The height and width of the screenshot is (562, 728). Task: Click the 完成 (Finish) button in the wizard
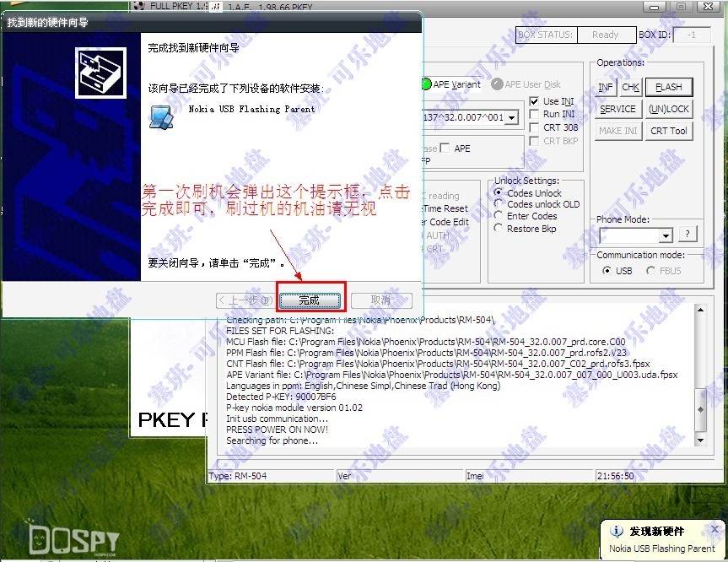[309, 300]
